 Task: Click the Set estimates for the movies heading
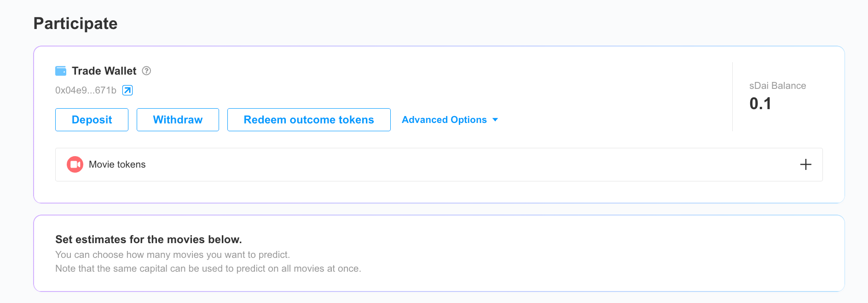coord(148,239)
